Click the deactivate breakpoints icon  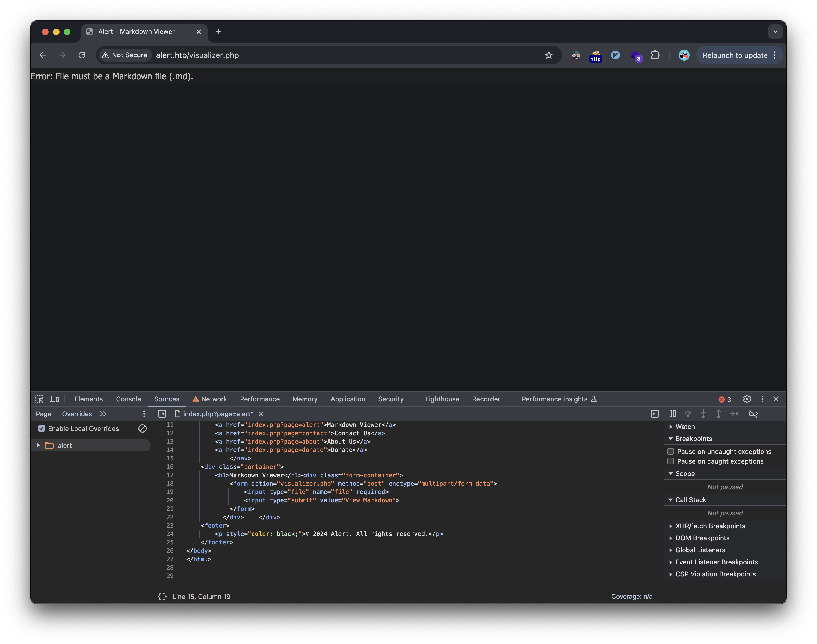tap(753, 414)
